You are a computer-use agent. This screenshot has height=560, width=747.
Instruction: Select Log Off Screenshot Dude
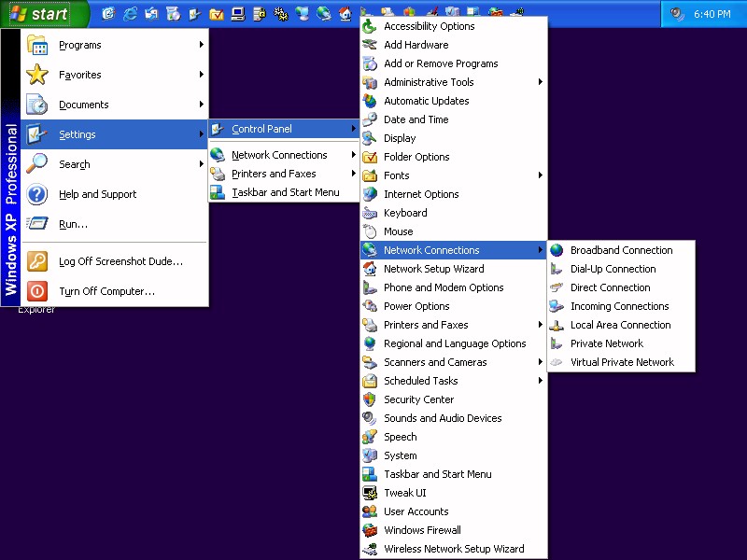click(120, 261)
